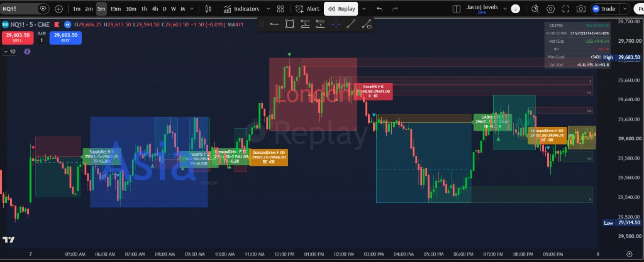Image resolution: width=644 pixels, height=262 pixels.
Task: Open the J user avatar
Action: [x=516, y=9]
